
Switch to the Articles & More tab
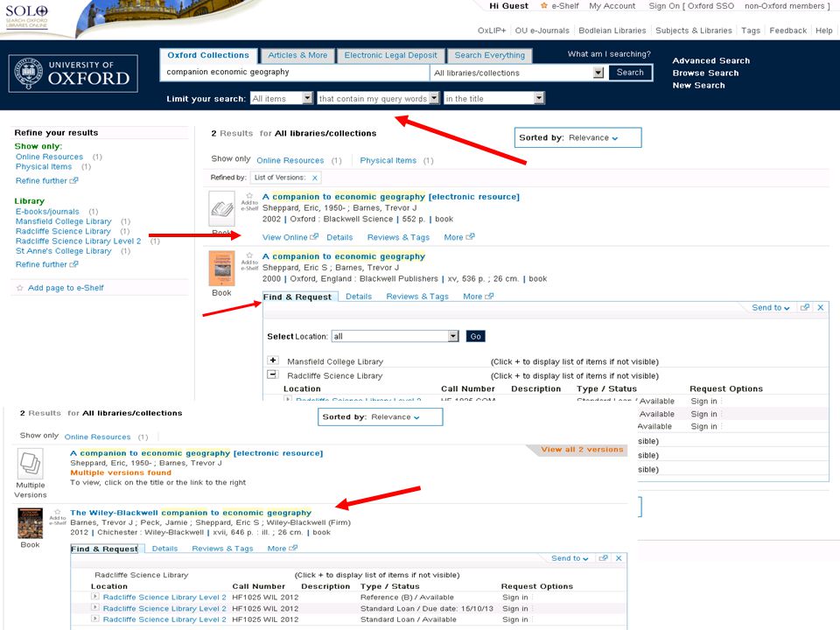pos(297,55)
